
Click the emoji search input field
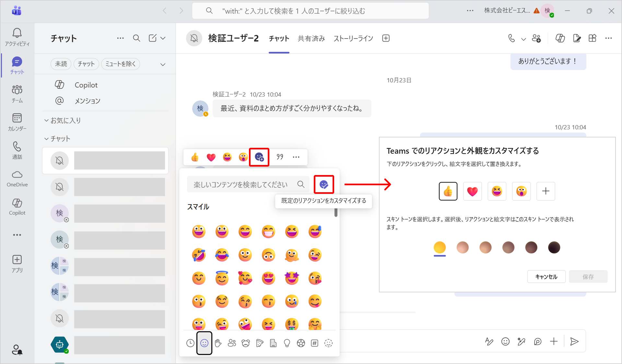241,184
